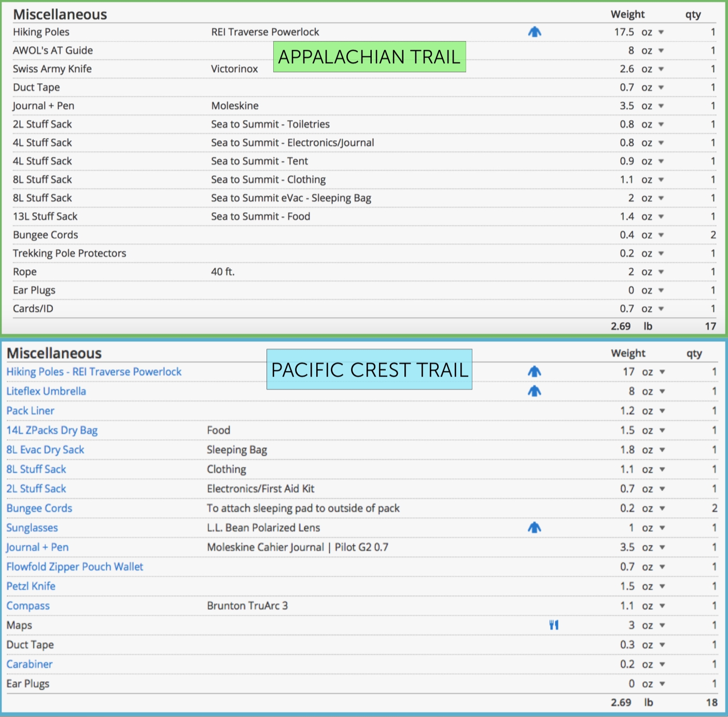This screenshot has width=728, height=717.
Task: Click the Appalachian 'Moleskine' description
Action: 235,106
